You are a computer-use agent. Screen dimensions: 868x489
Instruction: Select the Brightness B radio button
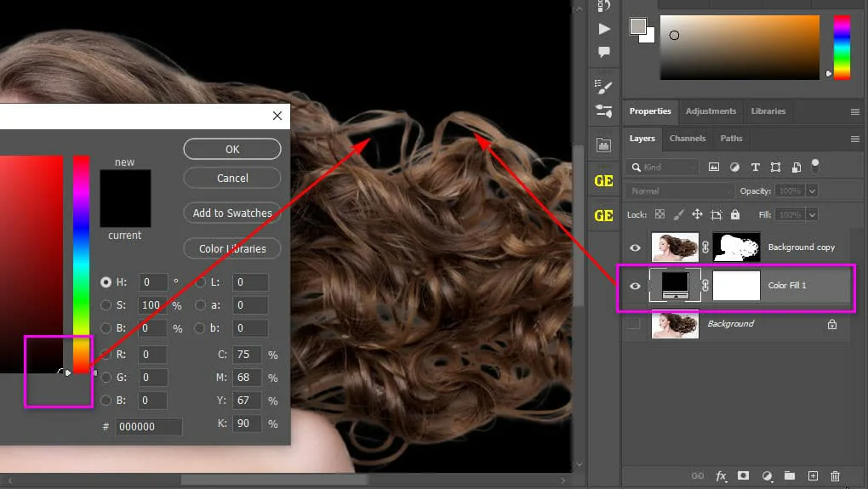coord(106,328)
